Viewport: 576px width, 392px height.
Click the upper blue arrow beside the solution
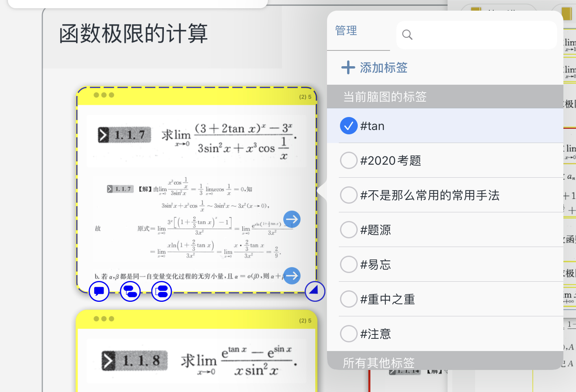(x=292, y=219)
